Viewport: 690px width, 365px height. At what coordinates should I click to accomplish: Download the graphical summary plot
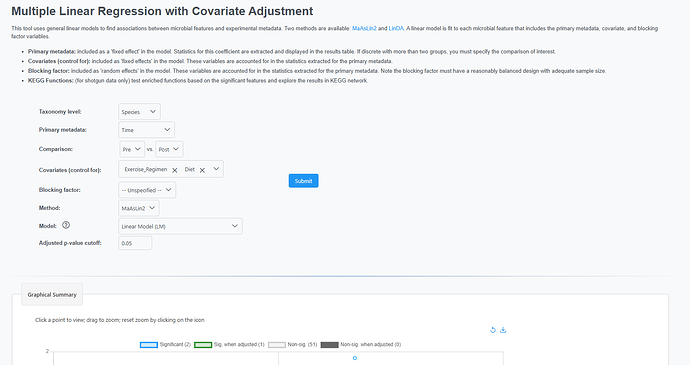tap(503, 330)
